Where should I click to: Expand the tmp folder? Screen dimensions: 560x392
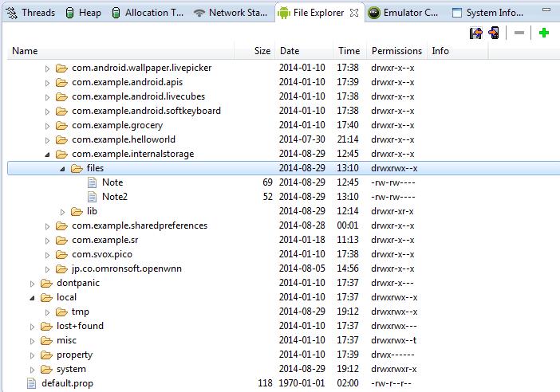point(47,312)
